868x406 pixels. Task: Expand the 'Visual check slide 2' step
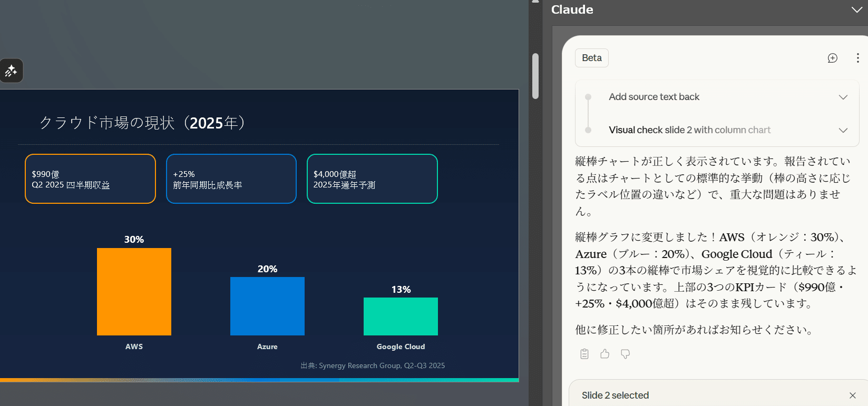pyautogui.click(x=843, y=130)
